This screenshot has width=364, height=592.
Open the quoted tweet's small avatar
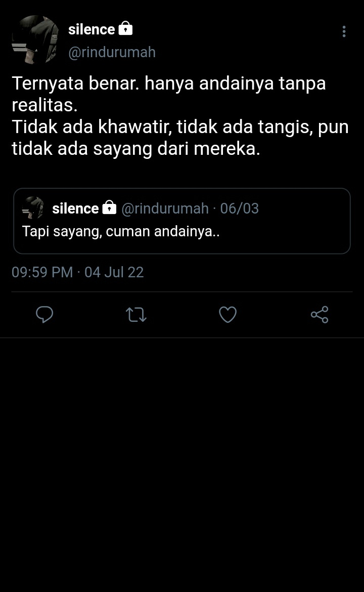point(33,208)
